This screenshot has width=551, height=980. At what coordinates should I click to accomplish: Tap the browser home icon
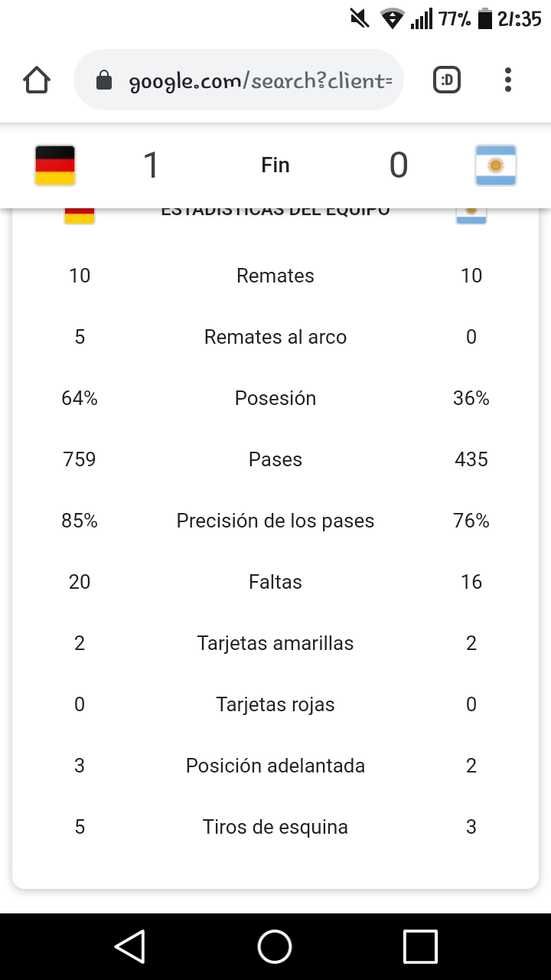click(x=37, y=80)
